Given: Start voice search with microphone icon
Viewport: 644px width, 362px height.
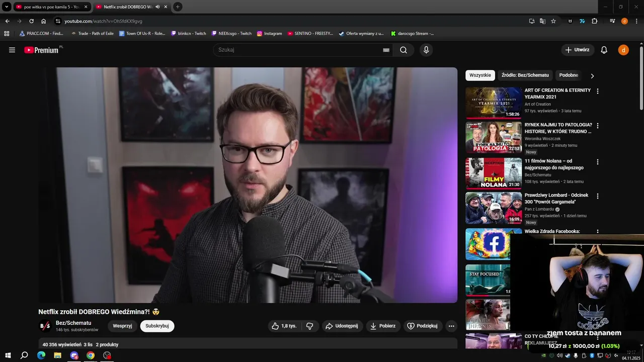Looking at the screenshot, I should (426, 50).
